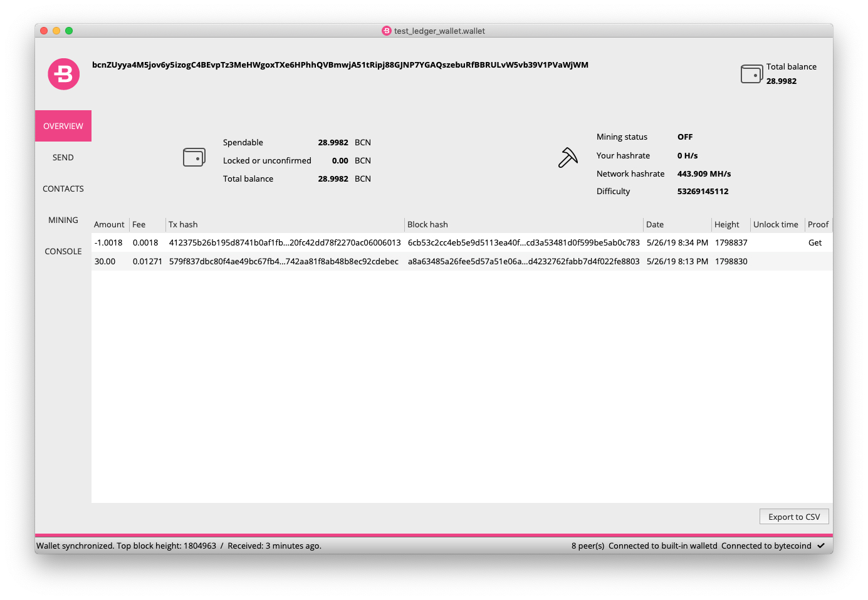
Task: Minimize the window with the yellow button
Action: pos(56,31)
